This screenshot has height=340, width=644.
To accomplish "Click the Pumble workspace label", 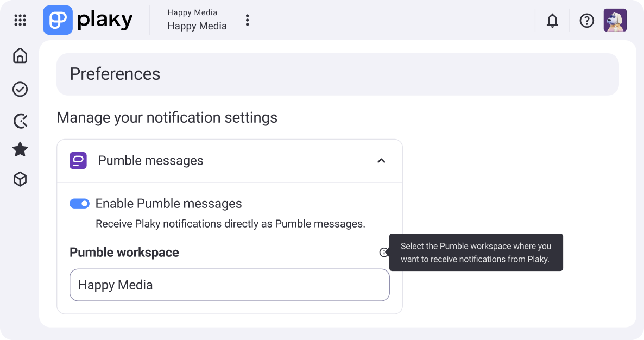I will [124, 252].
